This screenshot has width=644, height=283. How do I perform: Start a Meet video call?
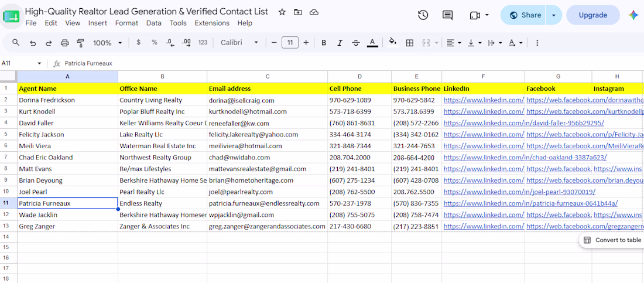point(474,15)
